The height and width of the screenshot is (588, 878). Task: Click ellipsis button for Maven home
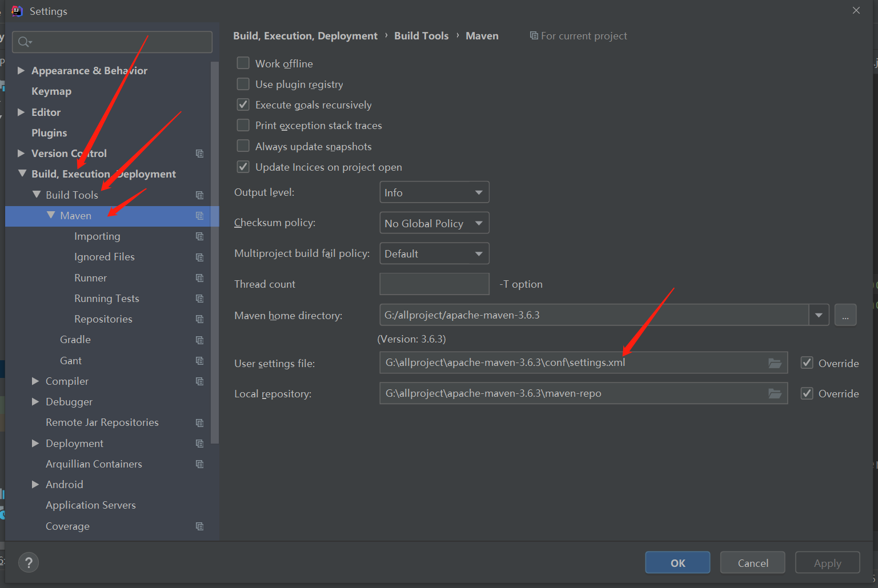click(845, 315)
